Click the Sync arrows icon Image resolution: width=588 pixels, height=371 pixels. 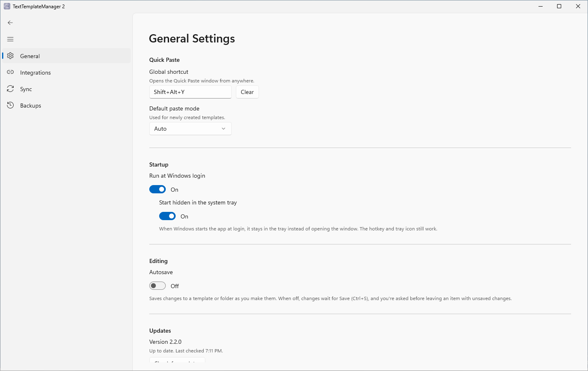click(x=10, y=89)
